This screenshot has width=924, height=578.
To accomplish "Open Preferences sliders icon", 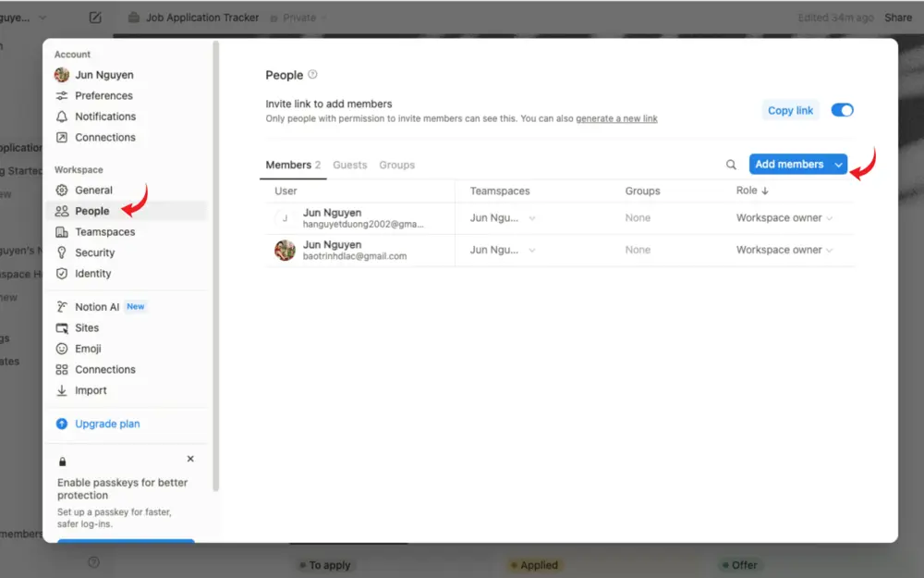I will click(62, 95).
